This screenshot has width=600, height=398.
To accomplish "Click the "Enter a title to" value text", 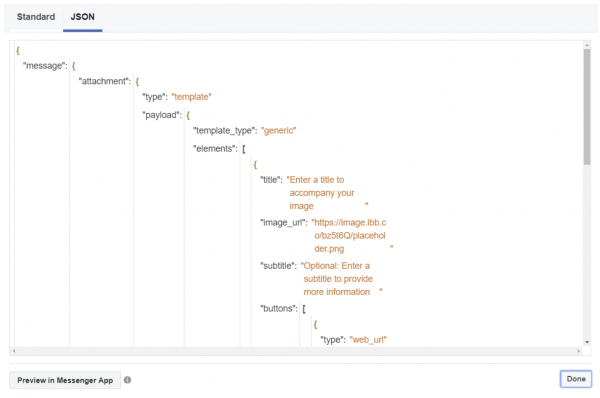I will click(315, 180).
